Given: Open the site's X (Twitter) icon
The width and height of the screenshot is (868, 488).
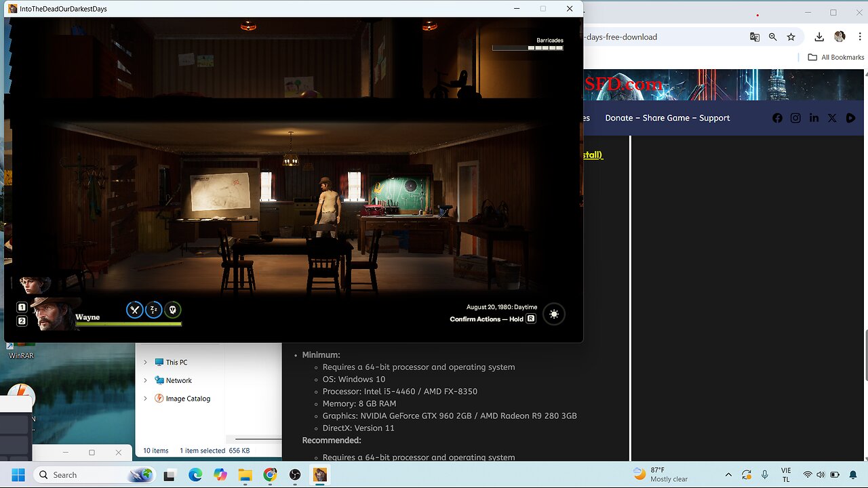Looking at the screenshot, I should click(x=832, y=118).
